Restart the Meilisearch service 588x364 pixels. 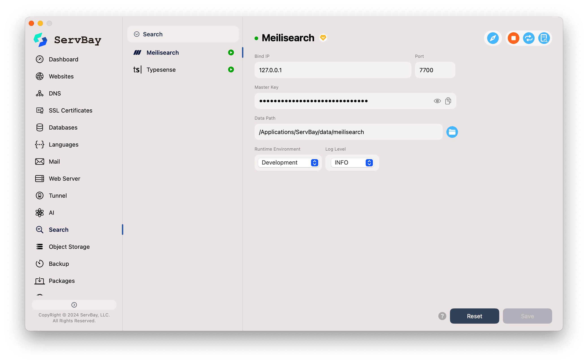[x=529, y=38]
